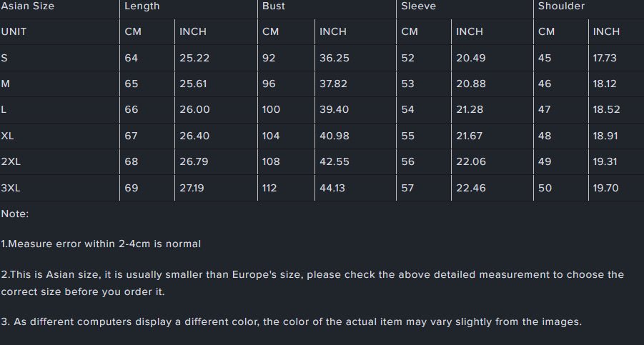Click the XL size row label

[x=8, y=136]
